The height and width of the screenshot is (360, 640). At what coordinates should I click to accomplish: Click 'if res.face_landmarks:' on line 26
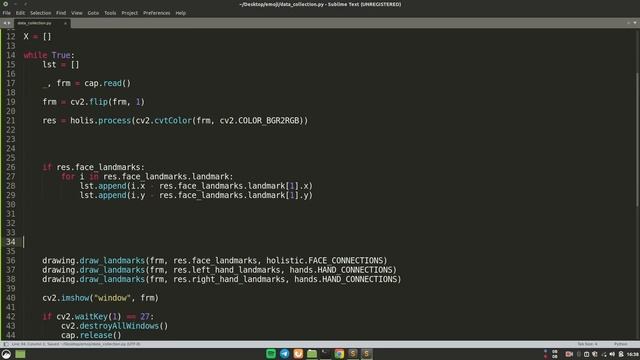(x=93, y=167)
